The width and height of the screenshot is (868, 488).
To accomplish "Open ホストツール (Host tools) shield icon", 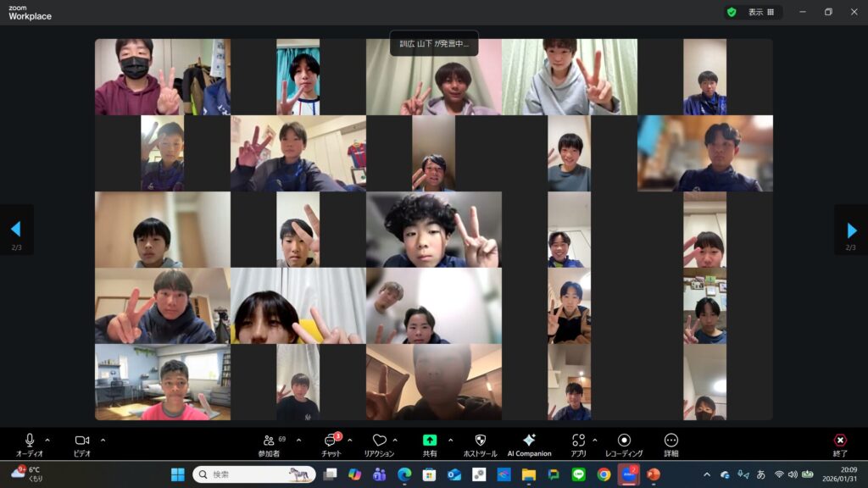I will [x=480, y=441].
